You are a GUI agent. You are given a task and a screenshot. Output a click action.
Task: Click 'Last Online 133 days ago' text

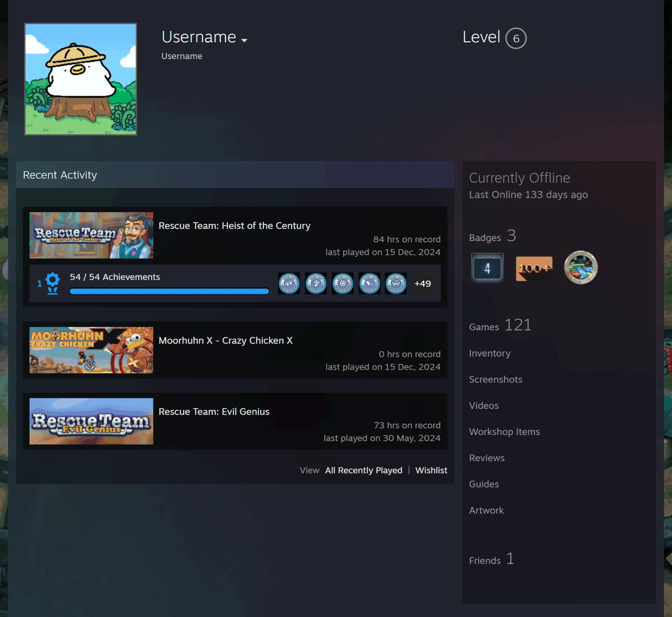(528, 195)
